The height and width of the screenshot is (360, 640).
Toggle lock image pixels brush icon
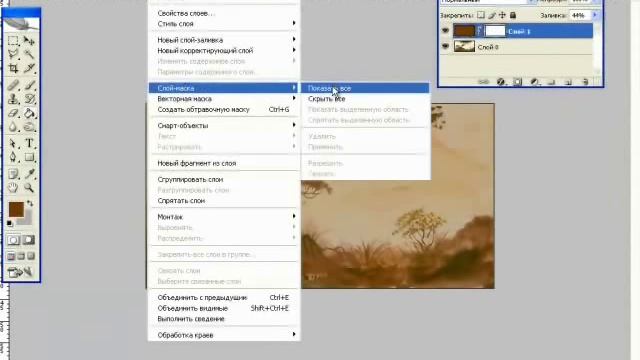492,15
